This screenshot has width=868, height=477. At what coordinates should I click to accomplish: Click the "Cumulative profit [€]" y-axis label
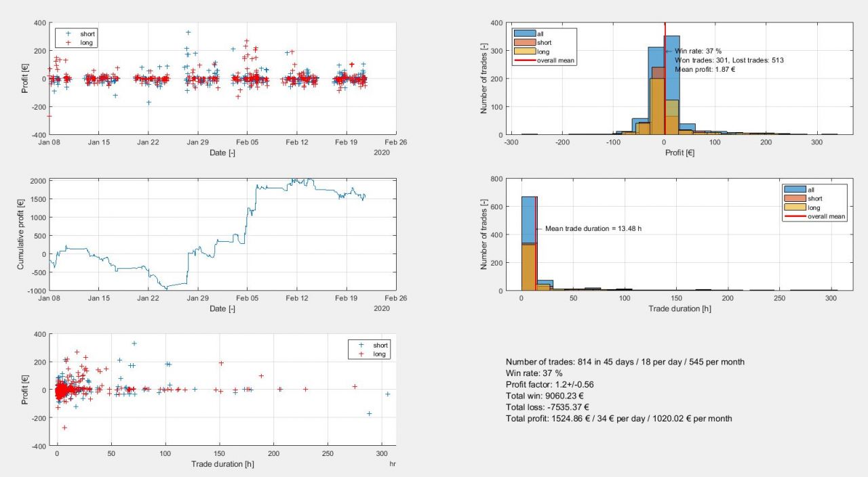(x=21, y=234)
